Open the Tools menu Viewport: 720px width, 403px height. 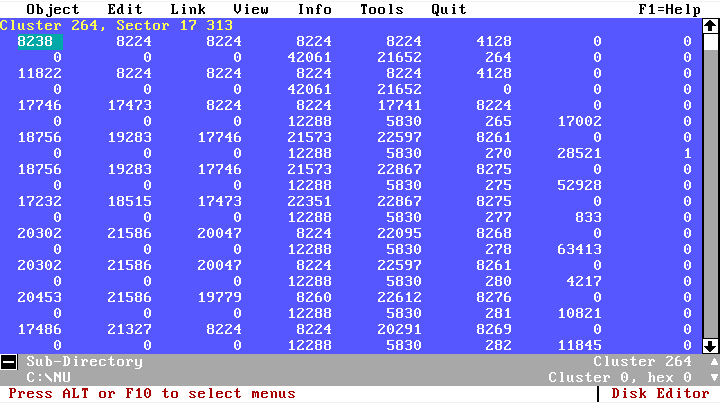[382, 9]
